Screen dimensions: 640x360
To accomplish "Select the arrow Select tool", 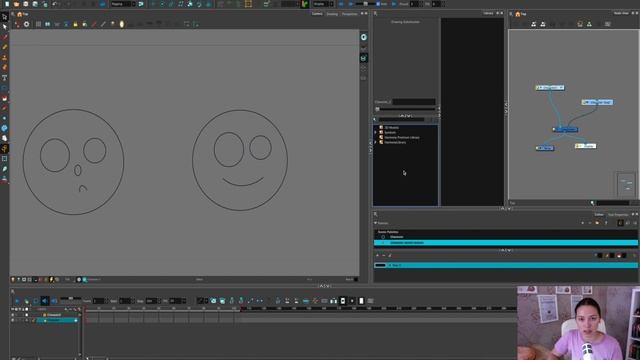I will coord(4,27).
